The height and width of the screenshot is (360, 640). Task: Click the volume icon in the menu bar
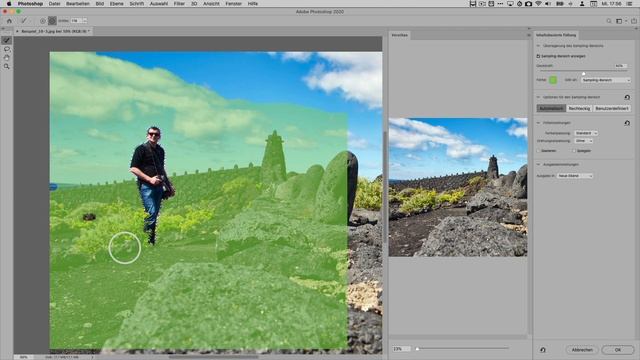click(x=548, y=4)
